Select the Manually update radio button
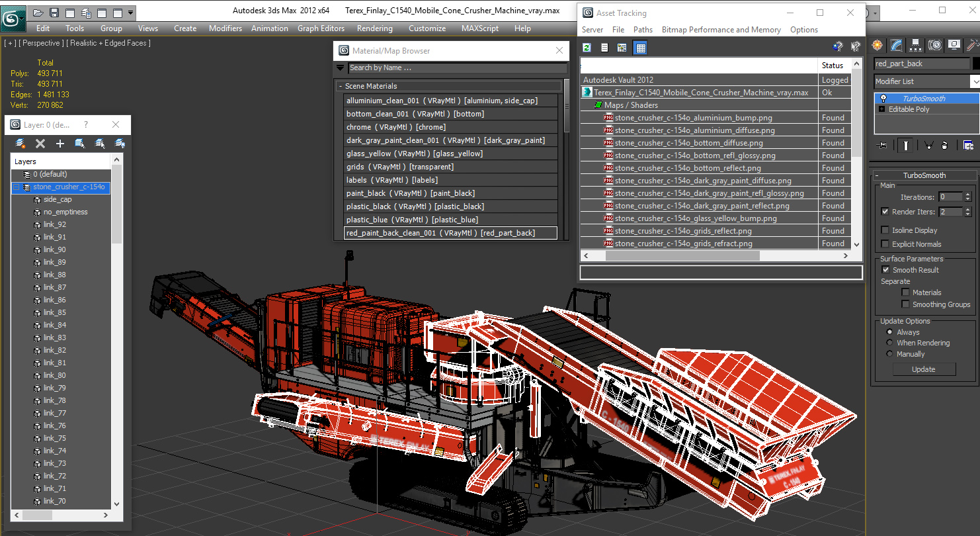The width and height of the screenshot is (980, 536). pyautogui.click(x=889, y=354)
